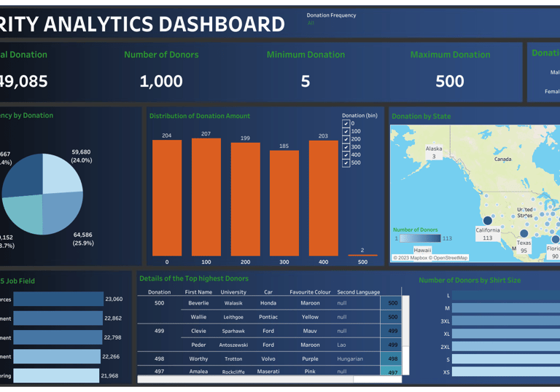This screenshot has width=560, height=392.
Task: Click the job field bar valued 22,798
Action: [58, 337]
